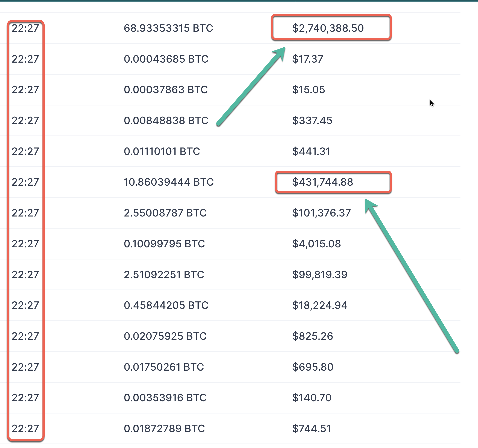Click the 2.55008787 BTC amount
478x448 pixels.
click(165, 213)
